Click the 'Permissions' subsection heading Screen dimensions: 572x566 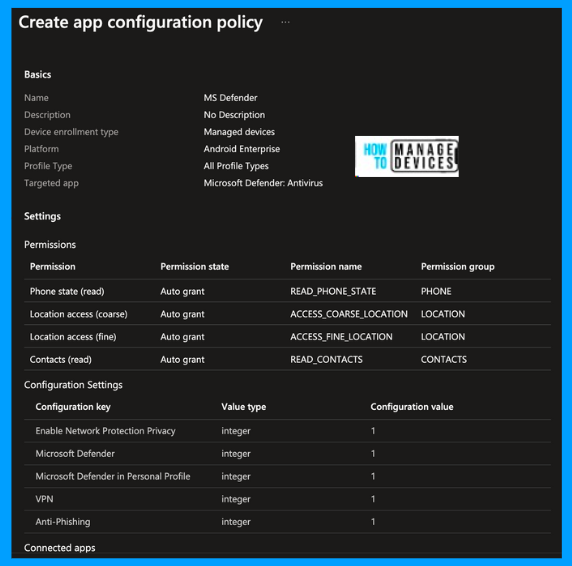pos(50,244)
